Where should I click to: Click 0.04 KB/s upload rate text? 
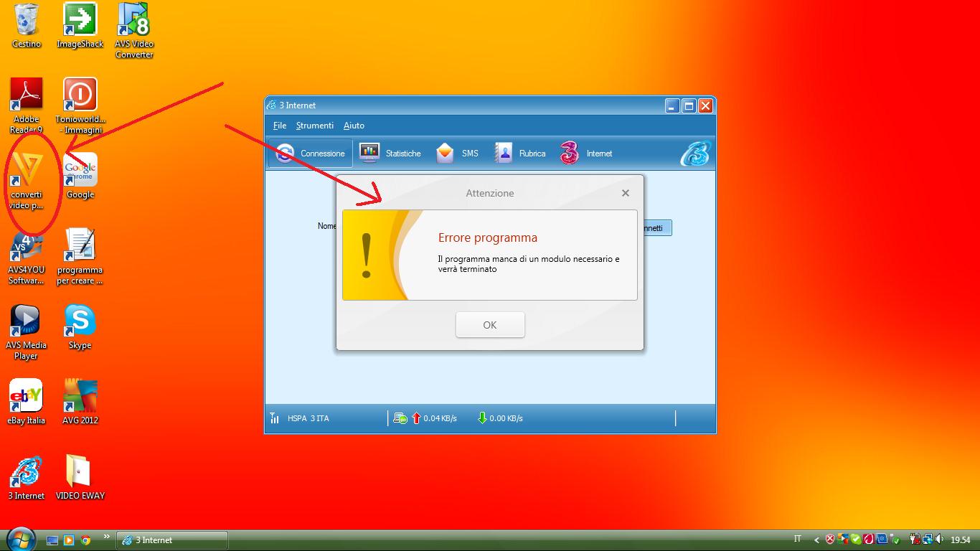[x=440, y=418]
